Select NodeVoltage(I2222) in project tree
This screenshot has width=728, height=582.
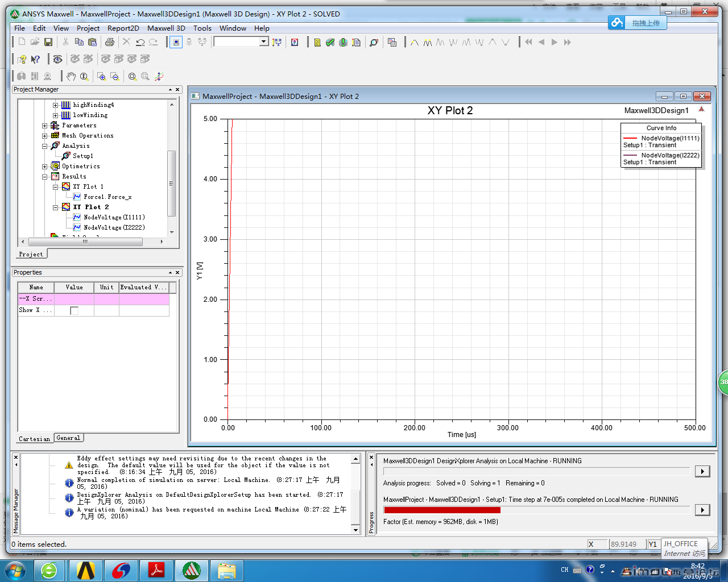pos(114,227)
